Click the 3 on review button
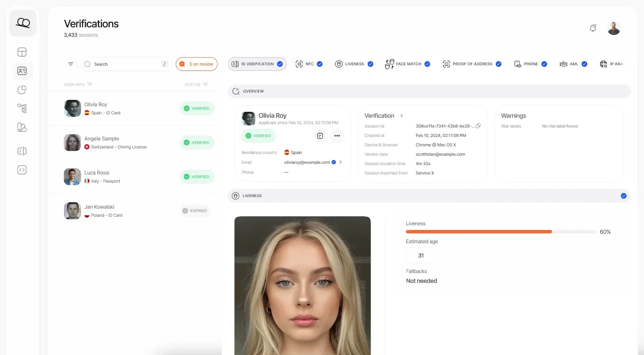This screenshot has height=355, width=644. click(196, 64)
